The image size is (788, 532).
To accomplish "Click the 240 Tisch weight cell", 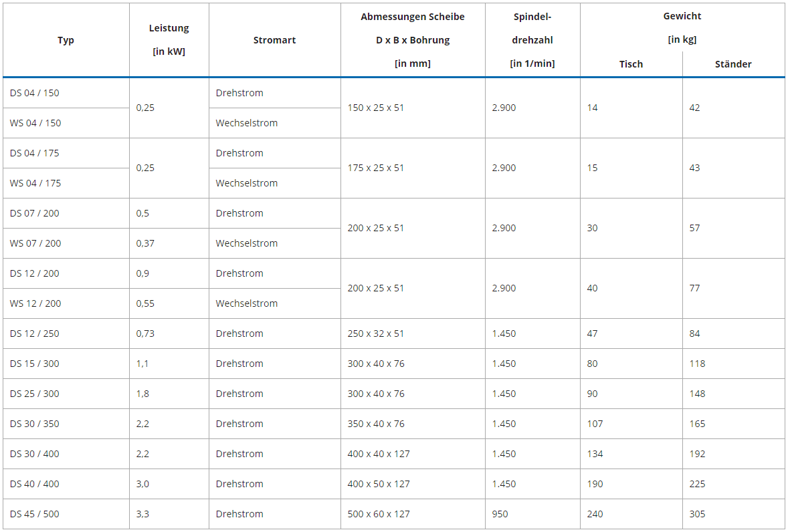I will pos(595,514).
